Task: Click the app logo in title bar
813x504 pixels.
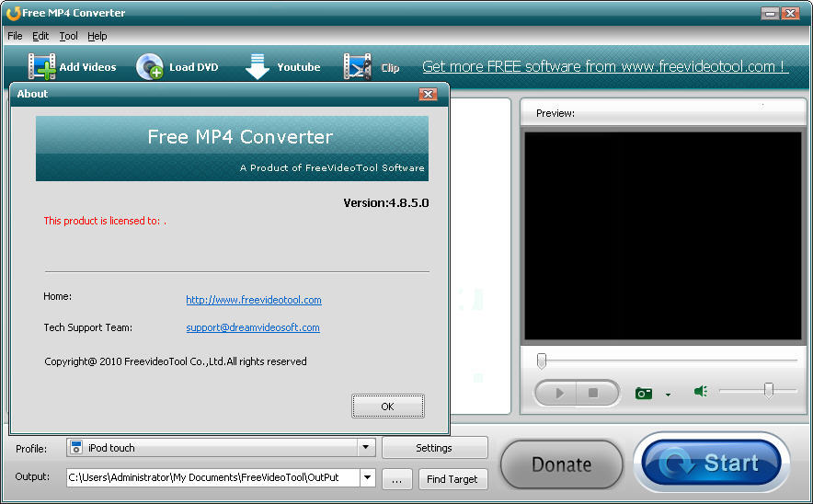Action: pyautogui.click(x=13, y=13)
